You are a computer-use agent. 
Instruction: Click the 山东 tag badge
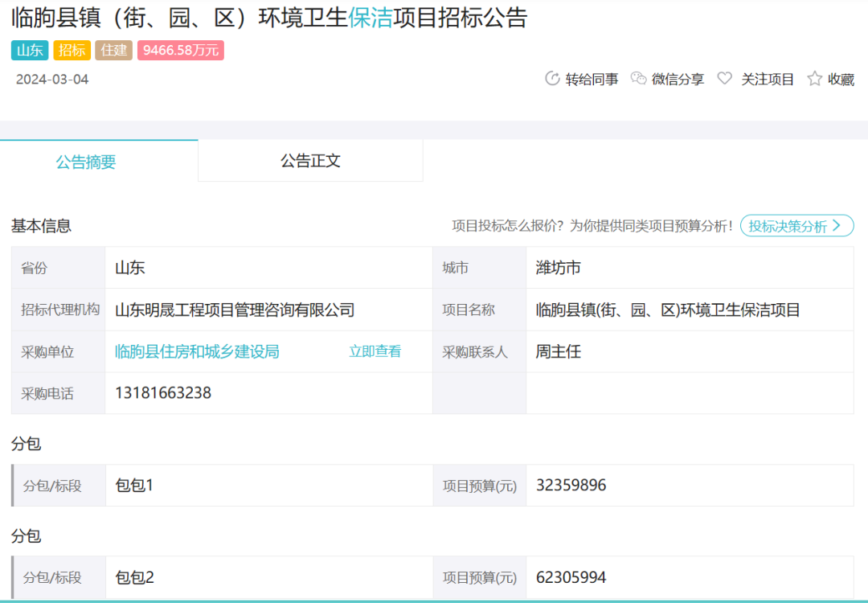click(30, 51)
